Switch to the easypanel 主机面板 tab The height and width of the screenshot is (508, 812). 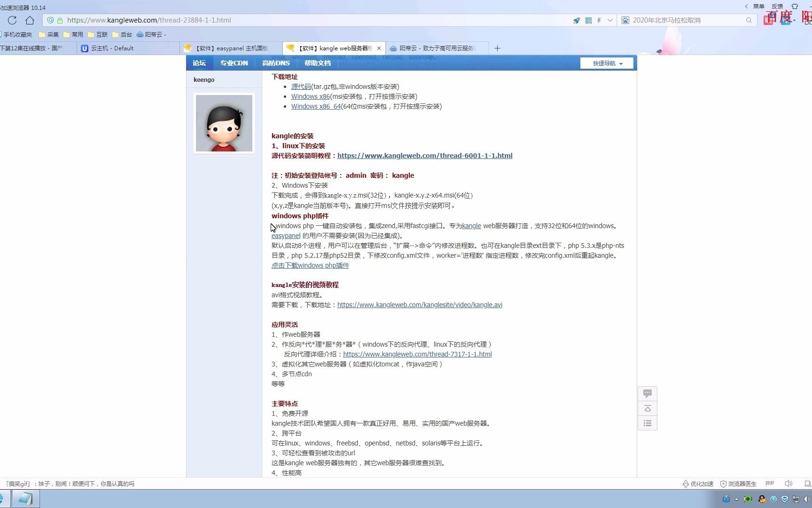click(231, 48)
